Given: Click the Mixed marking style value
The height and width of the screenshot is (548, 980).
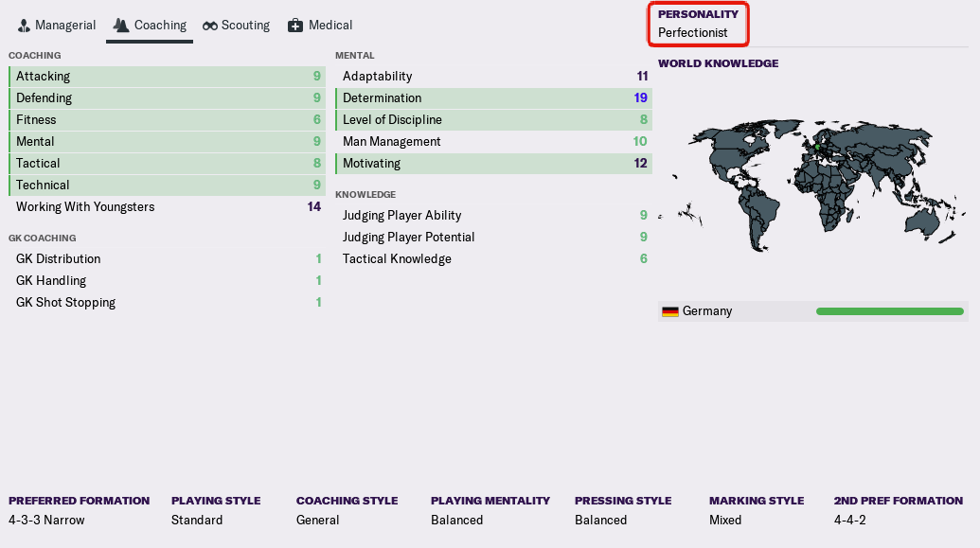Looking at the screenshot, I should coord(725,520).
